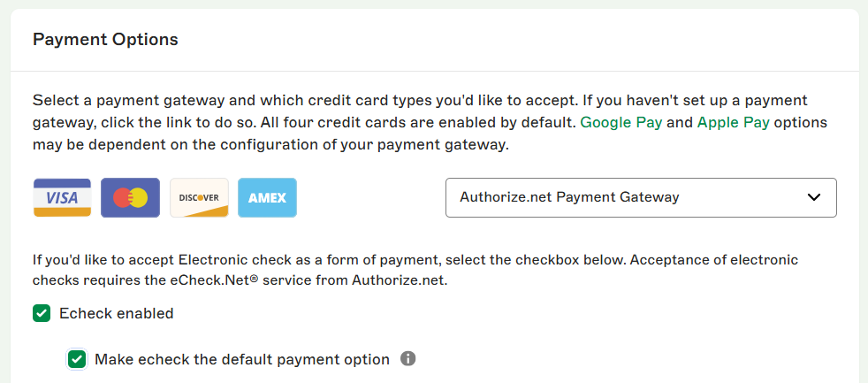868x383 pixels.
Task: Click the chevron arrow in gateway selector
Action: [814, 197]
